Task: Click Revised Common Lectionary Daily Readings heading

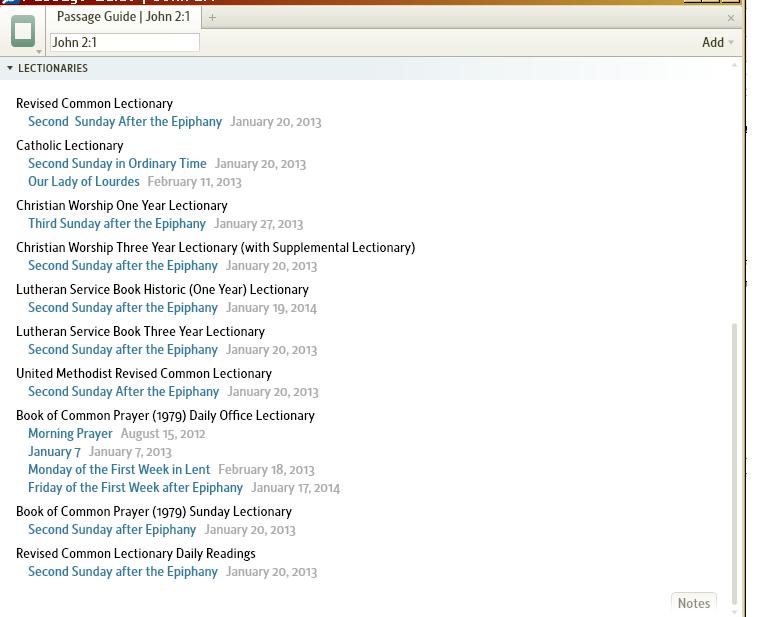Action: [x=136, y=553]
